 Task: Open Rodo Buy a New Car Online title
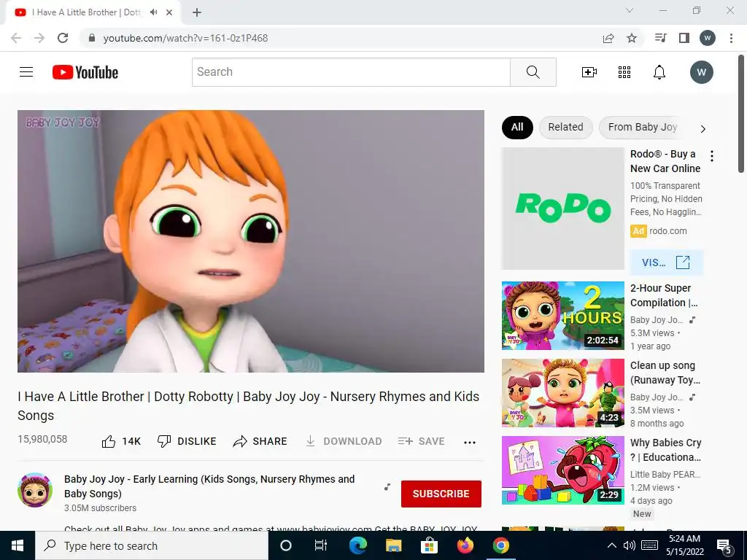pyautogui.click(x=665, y=161)
